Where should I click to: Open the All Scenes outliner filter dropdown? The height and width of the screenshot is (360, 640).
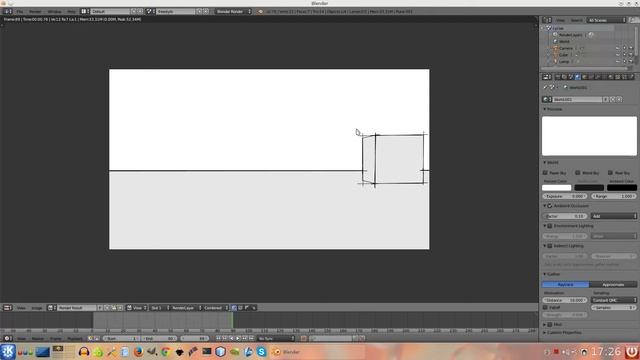[607, 20]
